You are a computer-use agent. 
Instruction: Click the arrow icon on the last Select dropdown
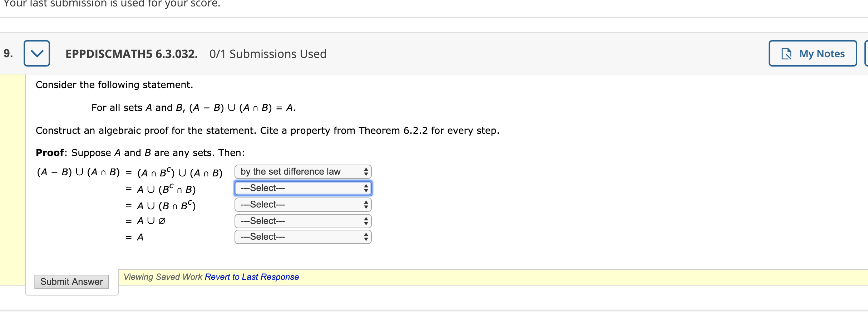pyautogui.click(x=365, y=237)
